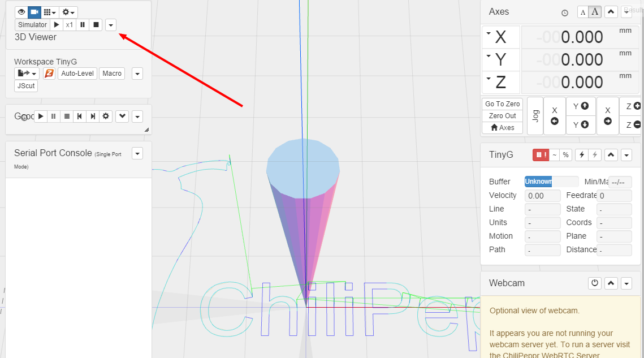Expand the X axis dropdown menu

click(x=489, y=34)
